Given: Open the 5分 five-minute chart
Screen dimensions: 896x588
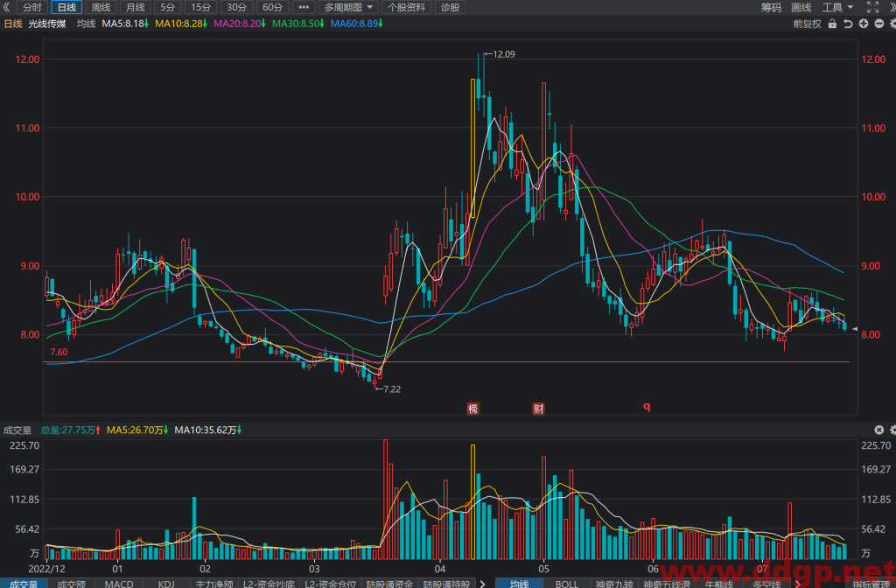Looking at the screenshot, I should [x=167, y=7].
